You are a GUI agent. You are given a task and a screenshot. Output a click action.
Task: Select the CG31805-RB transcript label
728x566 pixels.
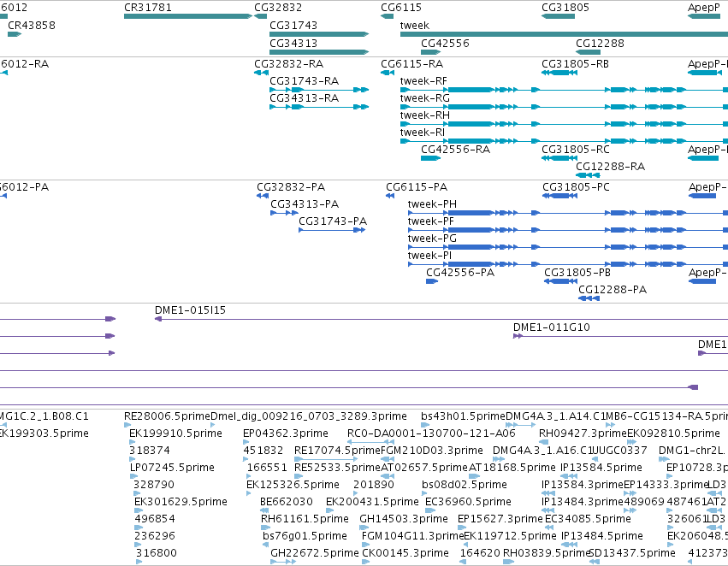[575, 63]
